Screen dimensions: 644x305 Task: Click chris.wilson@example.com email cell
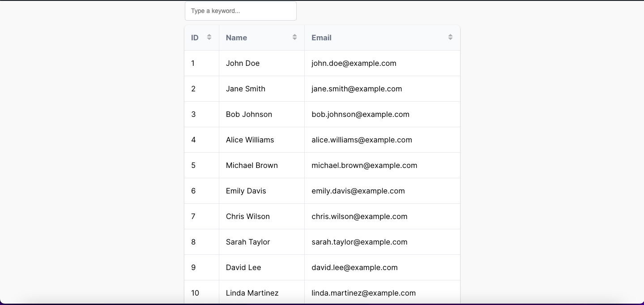coord(382,216)
